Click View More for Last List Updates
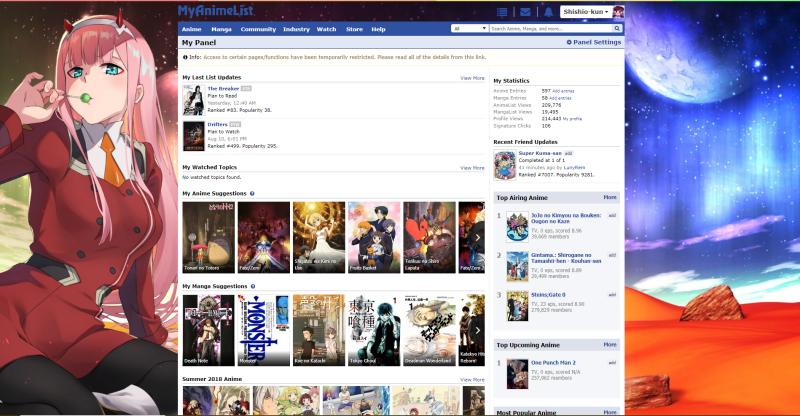This screenshot has height=416, width=800. (x=472, y=77)
